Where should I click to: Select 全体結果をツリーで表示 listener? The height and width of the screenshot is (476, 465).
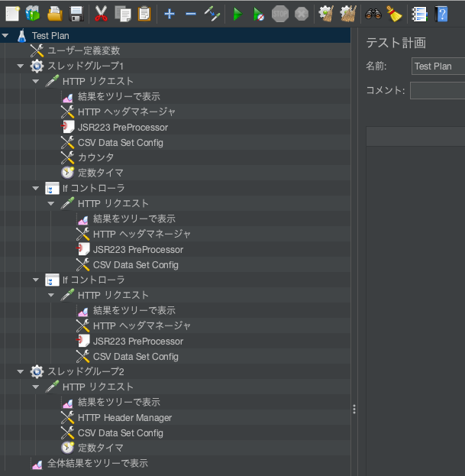[98, 463]
